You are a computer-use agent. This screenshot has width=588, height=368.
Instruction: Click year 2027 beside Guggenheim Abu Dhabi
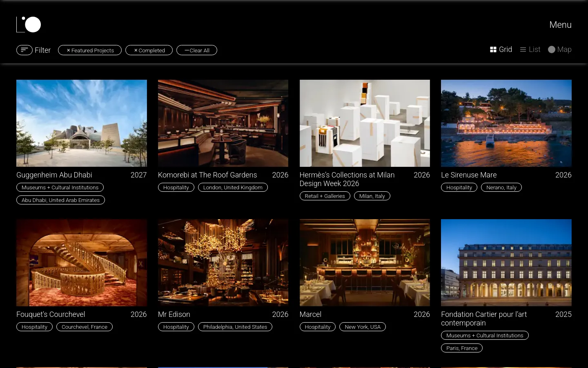pyautogui.click(x=138, y=175)
